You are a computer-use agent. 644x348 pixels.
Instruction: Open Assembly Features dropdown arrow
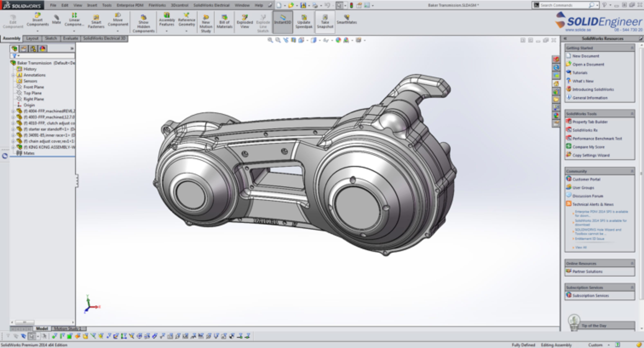coord(166,31)
